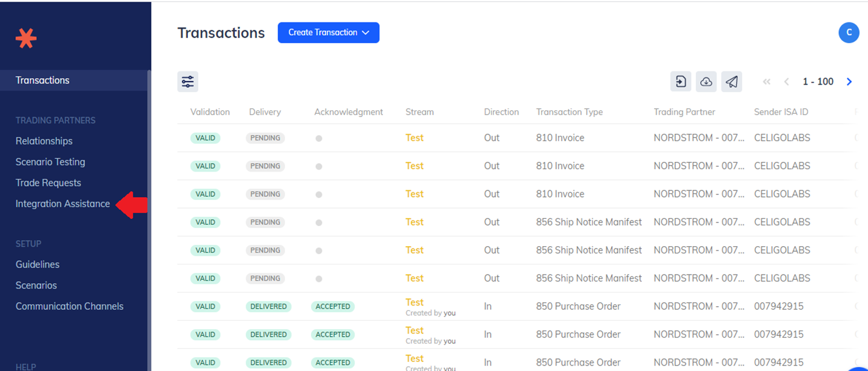This screenshot has width=868, height=371.
Task: Click the Stream column header
Action: (419, 112)
